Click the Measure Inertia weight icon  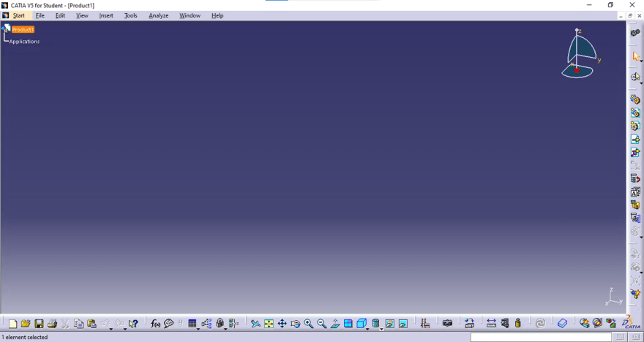517,324
